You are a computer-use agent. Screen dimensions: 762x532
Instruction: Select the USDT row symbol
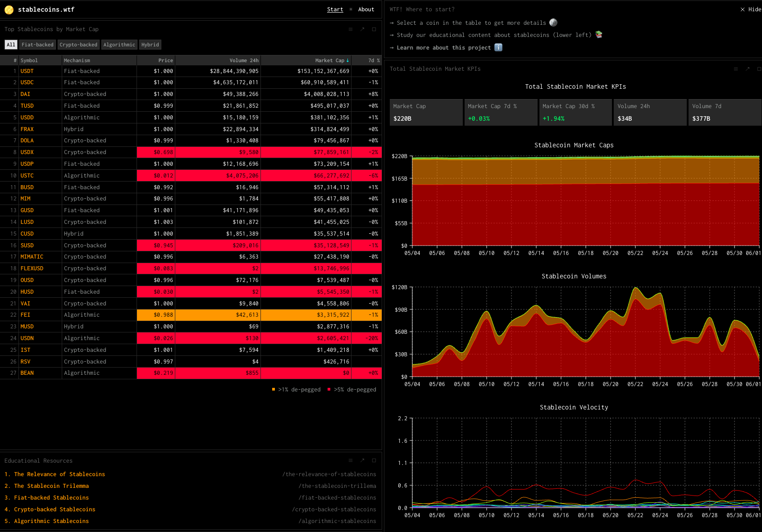tap(27, 71)
